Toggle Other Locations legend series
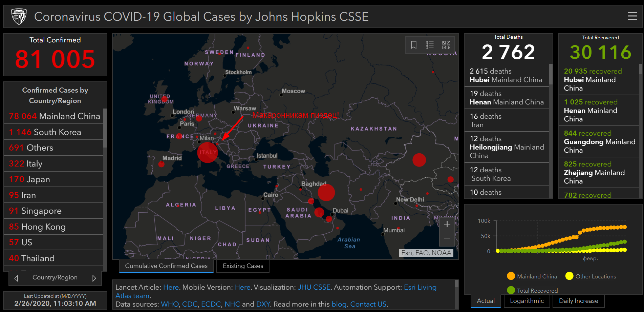This screenshot has height=312, width=644. pyautogui.click(x=591, y=276)
